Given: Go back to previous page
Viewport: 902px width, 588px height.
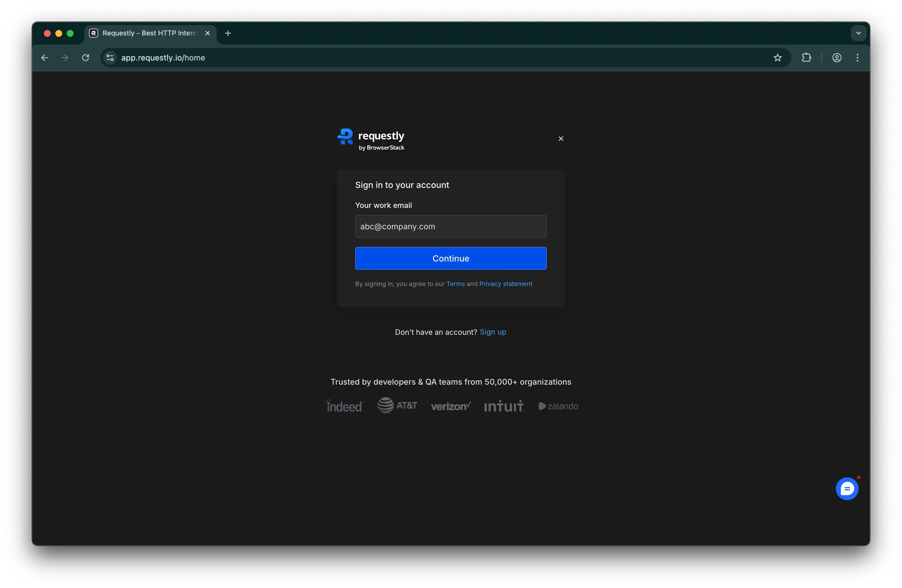Looking at the screenshot, I should point(44,58).
